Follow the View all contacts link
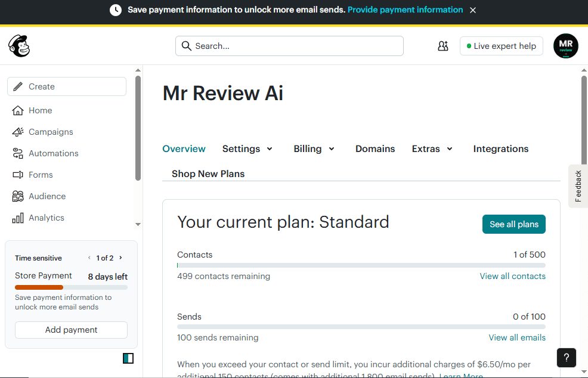 pos(513,277)
